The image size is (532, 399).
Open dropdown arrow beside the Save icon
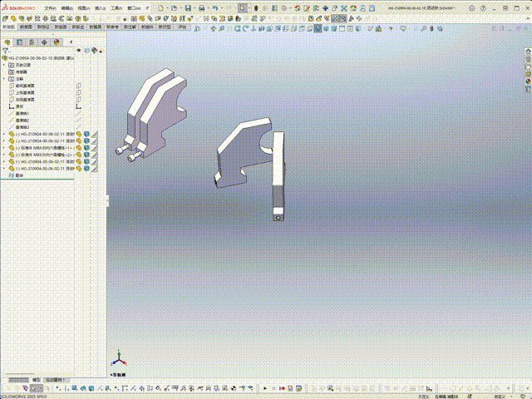click(194, 8)
